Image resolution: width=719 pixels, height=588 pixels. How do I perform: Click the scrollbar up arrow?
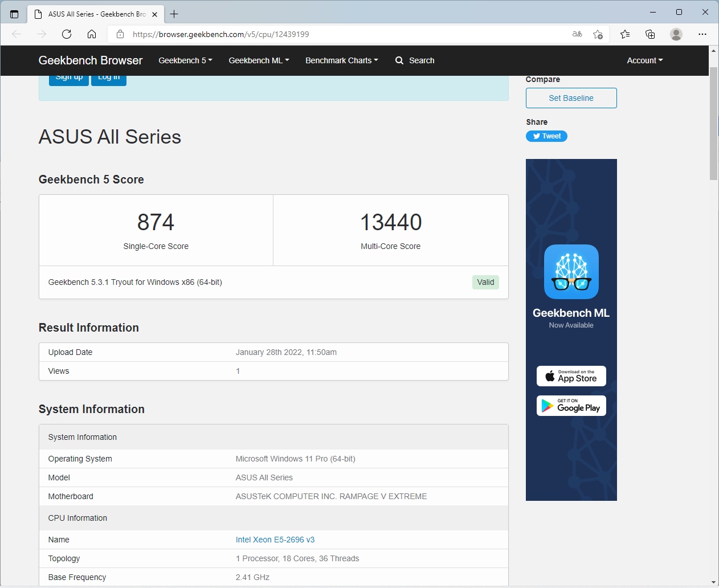pos(713,51)
